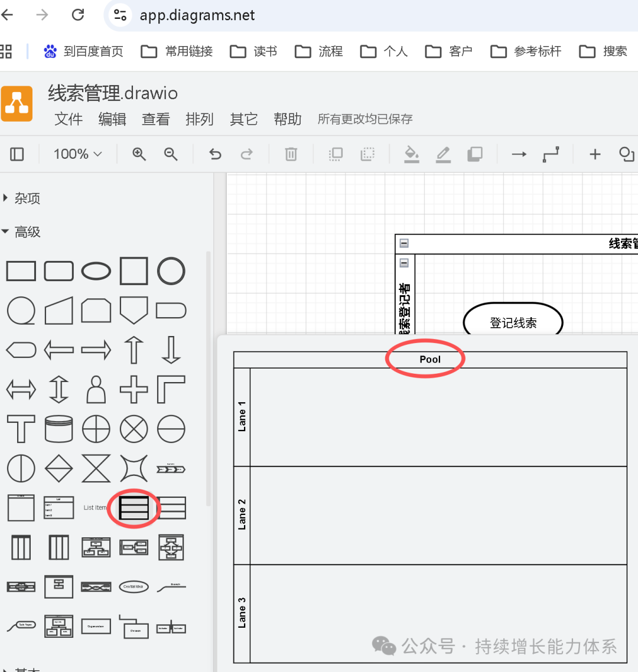This screenshot has width=638, height=672.
Task: Open the 文件 menu
Action: click(x=69, y=119)
